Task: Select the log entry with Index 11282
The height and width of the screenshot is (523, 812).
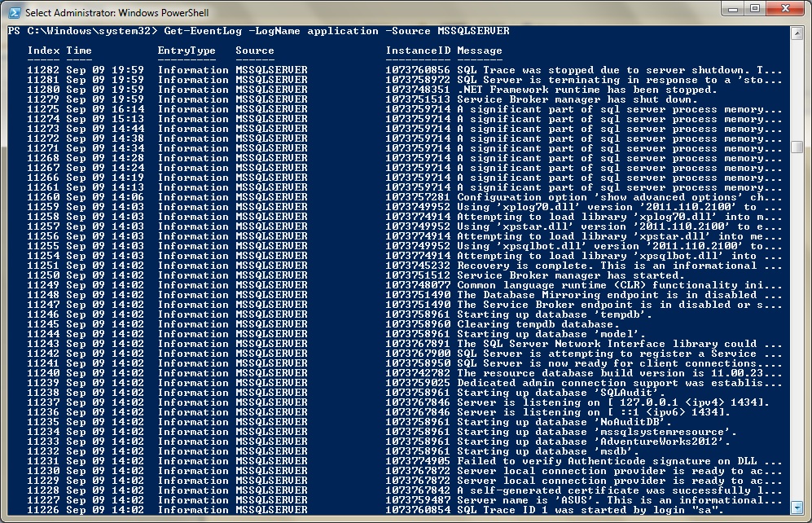Action: point(244,69)
